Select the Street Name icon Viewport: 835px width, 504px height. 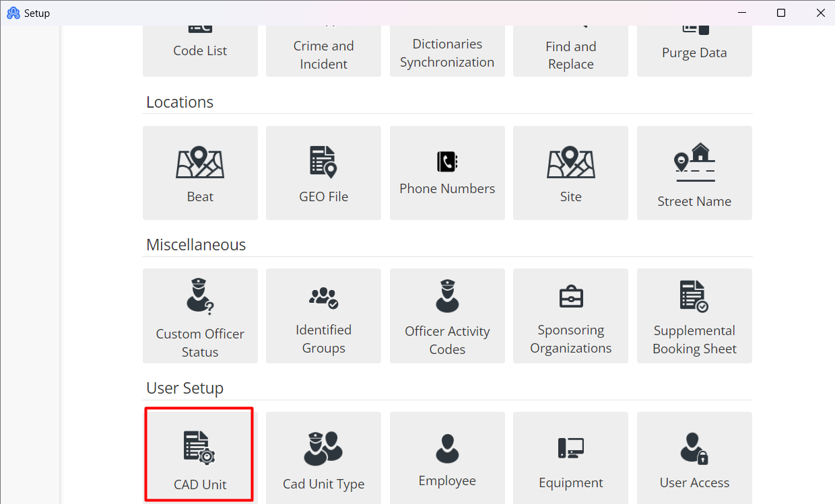[x=694, y=172]
